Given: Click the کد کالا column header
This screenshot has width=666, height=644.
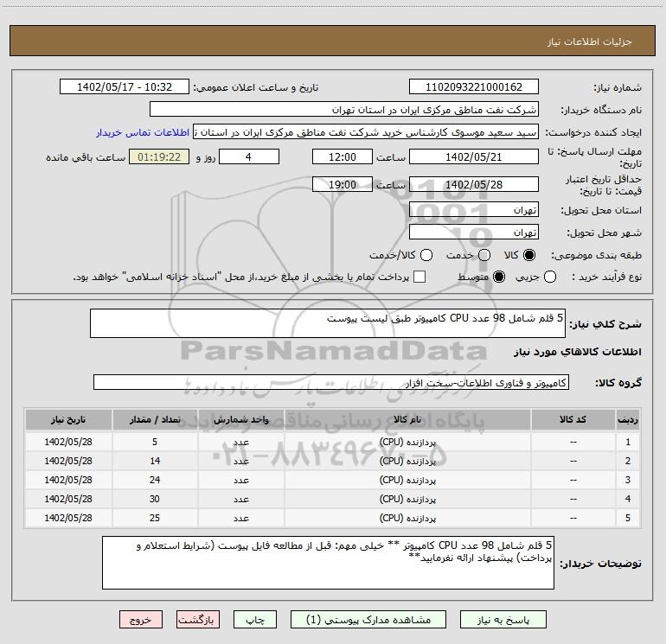Looking at the screenshot, I should click(573, 419).
